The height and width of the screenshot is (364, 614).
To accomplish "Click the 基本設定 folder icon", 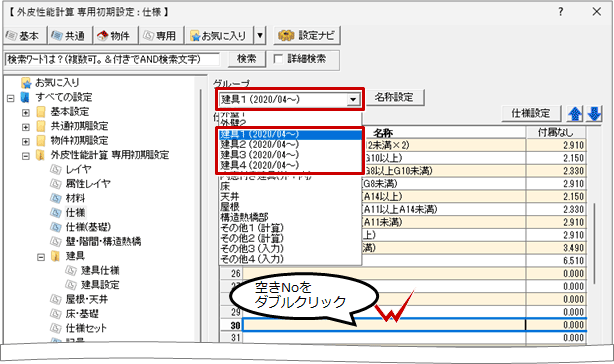I will pos(41,112).
